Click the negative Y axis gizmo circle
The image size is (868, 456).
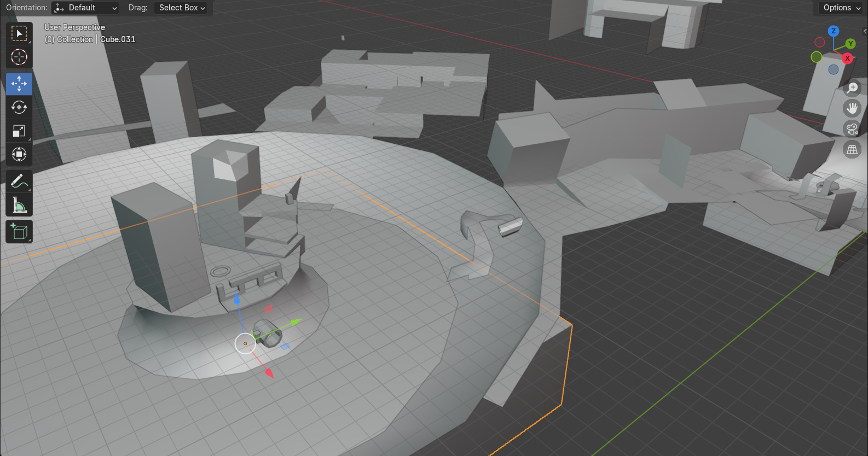[x=817, y=57]
